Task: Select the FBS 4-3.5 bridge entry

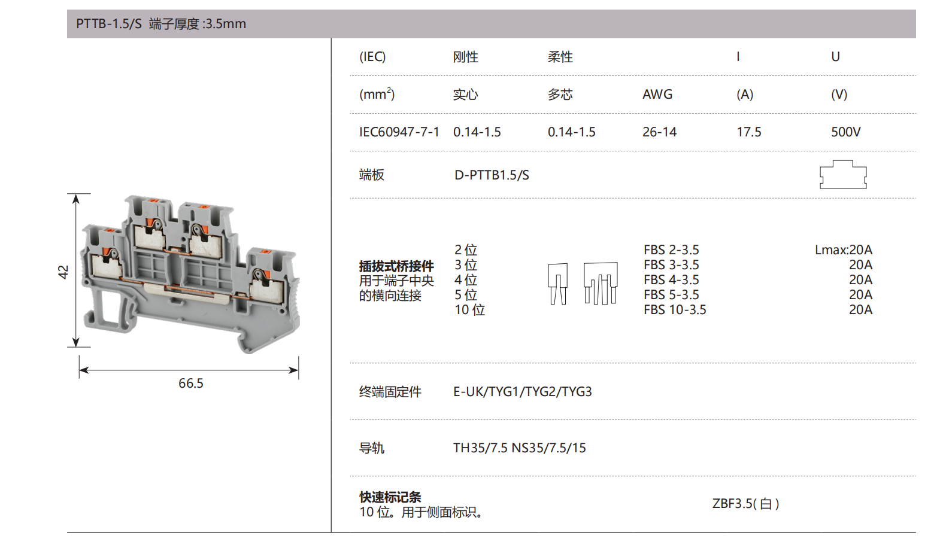Action: pyautogui.click(x=671, y=280)
